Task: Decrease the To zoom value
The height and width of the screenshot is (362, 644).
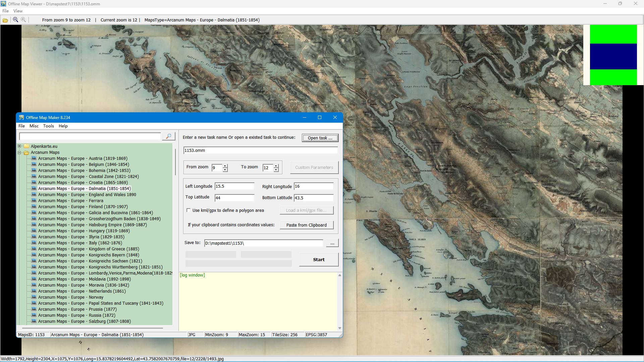Action: click(x=276, y=170)
